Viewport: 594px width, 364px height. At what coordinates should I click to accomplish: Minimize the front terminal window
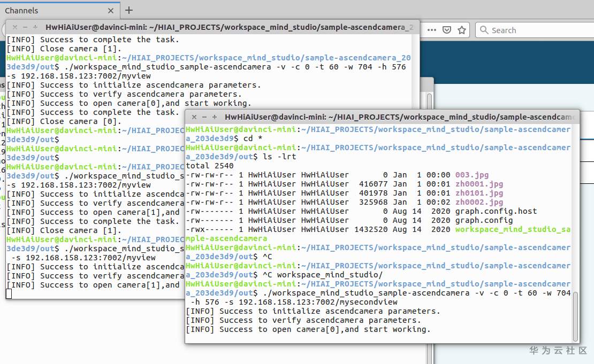tap(204, 117)
